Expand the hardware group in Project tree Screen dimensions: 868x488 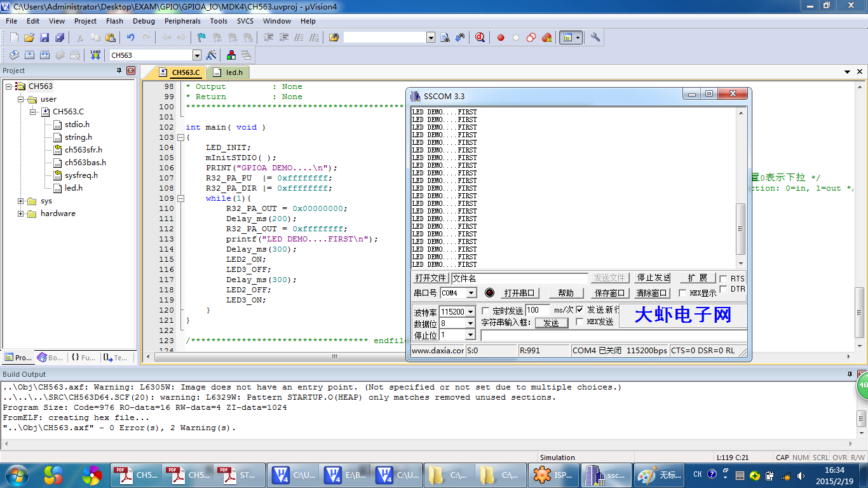tap(21, 213)
